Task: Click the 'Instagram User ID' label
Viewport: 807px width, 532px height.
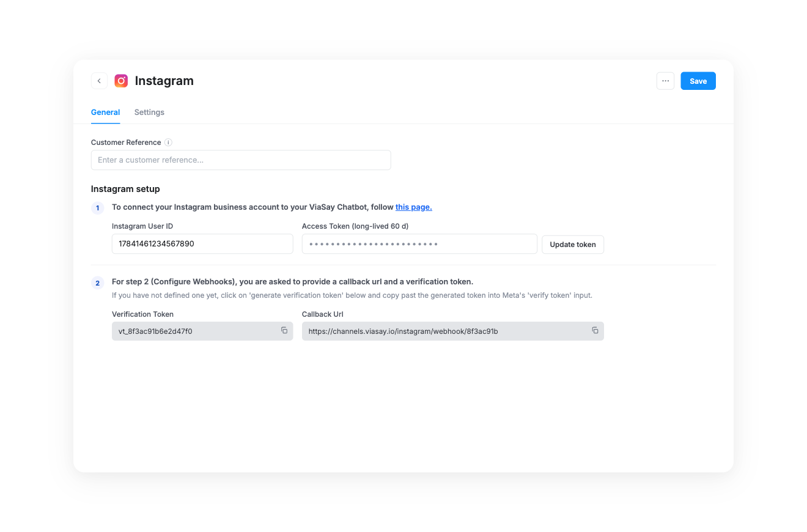Action: click(142, 226)
